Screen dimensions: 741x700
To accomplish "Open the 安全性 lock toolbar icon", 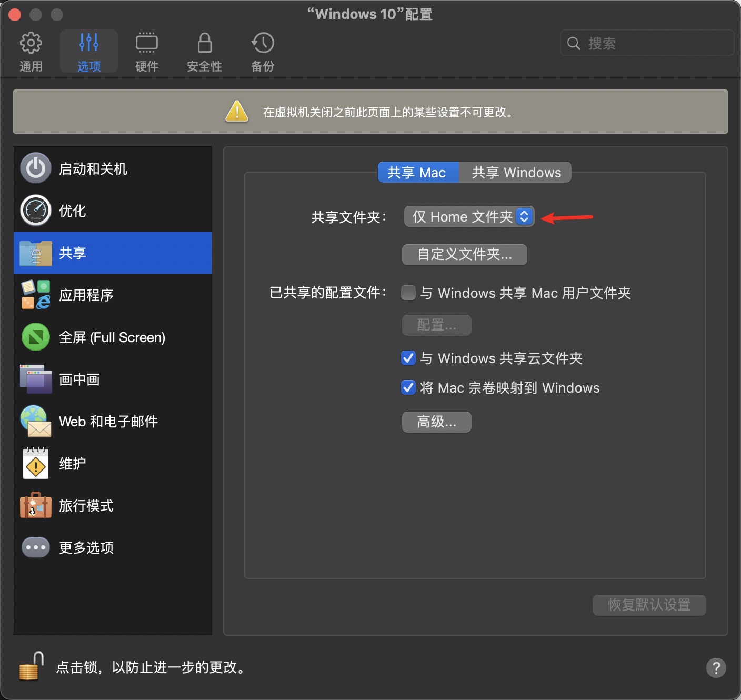I will [x=204, y=43].
